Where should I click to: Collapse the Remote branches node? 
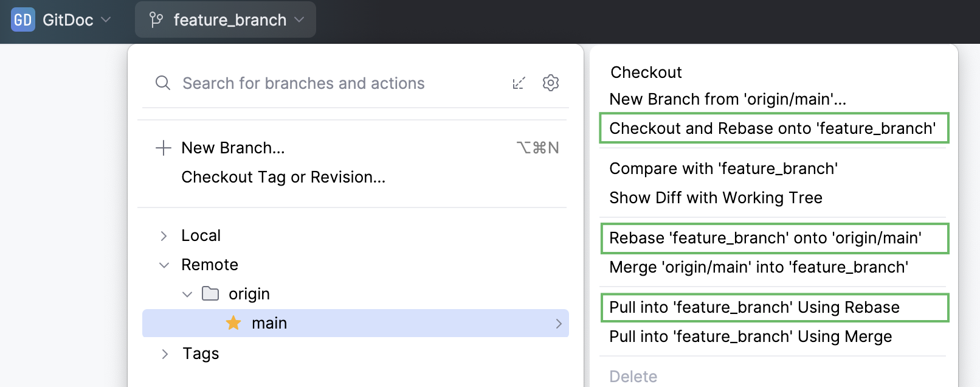(164, 265)
